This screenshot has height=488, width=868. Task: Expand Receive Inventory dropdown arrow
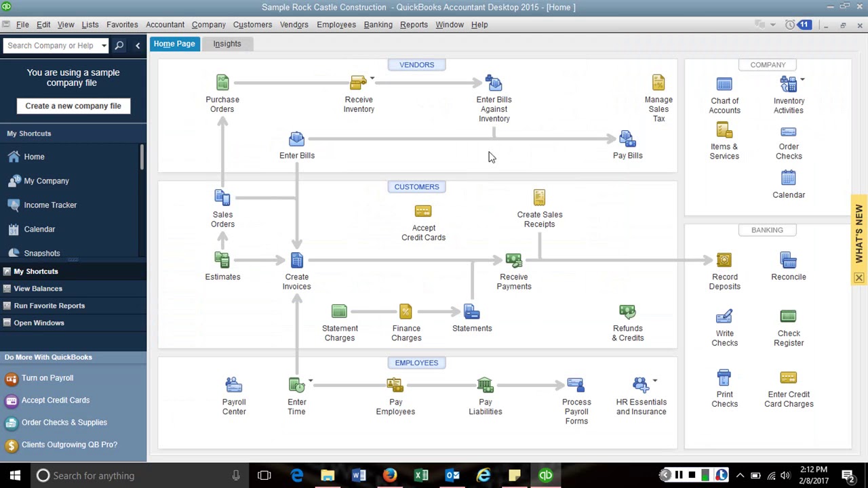click(x=372, y=79)
